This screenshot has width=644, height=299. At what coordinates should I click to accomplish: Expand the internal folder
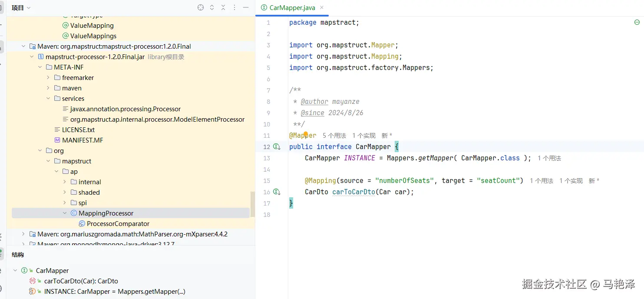tap(65, 182)
